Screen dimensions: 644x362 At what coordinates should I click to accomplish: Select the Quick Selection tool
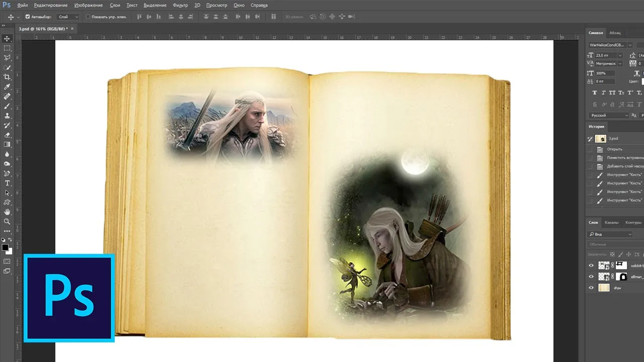click(x=7, y=67)
